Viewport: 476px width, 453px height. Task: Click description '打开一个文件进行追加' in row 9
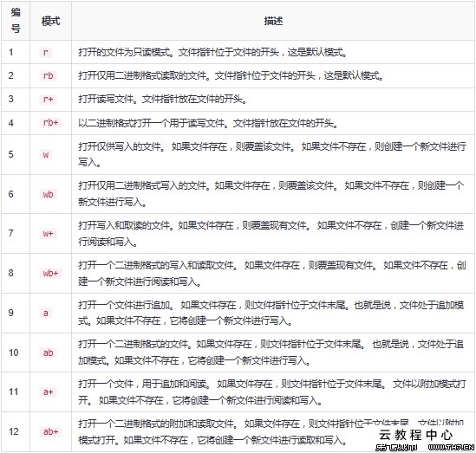click(124, 305)
